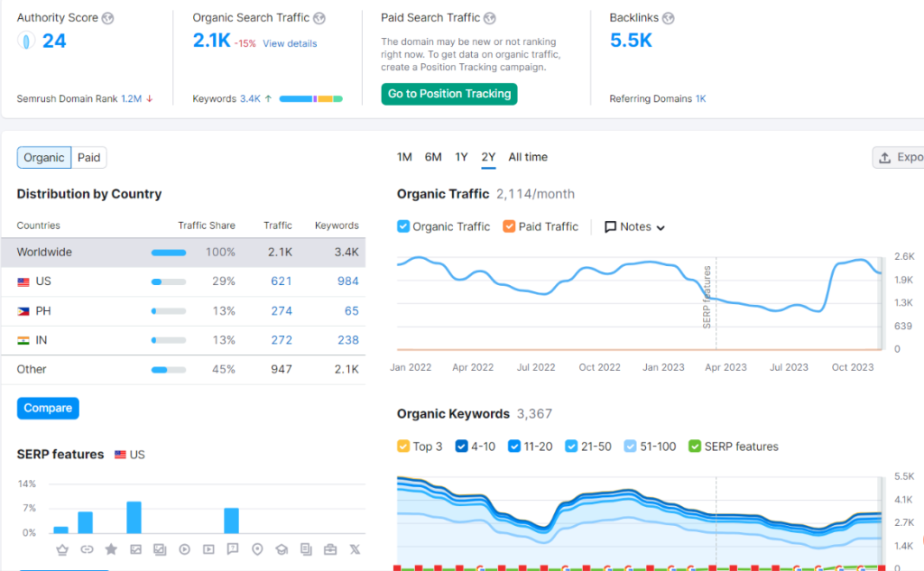
Task: Click the Keywords distribution color bar
Action: tap(310, 98)
